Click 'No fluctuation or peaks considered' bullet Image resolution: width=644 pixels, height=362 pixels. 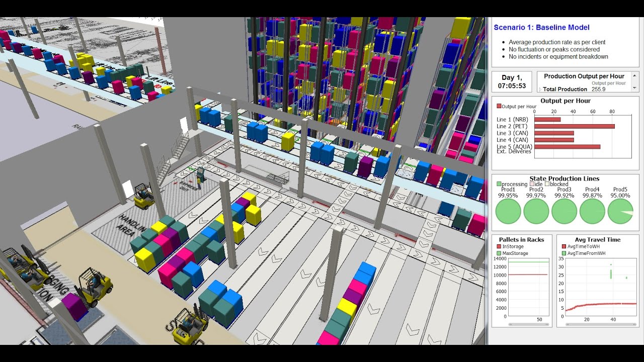554,49
